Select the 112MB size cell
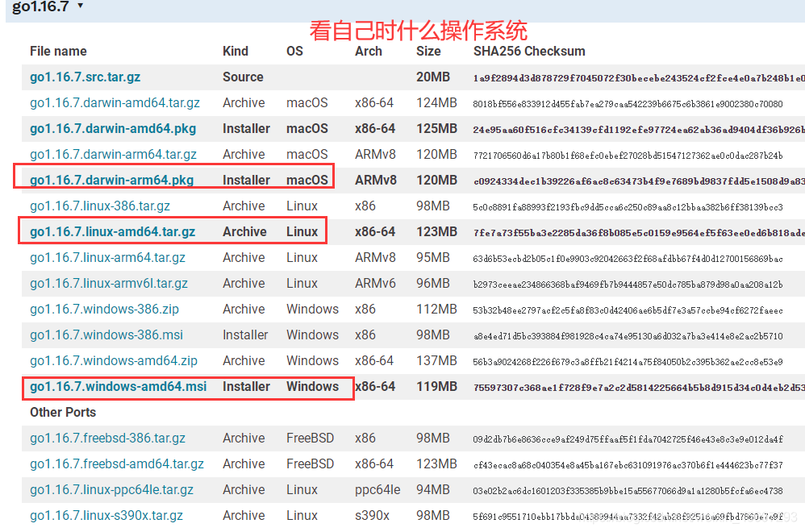Screen dimensions: 805x532 click(436, 309)
